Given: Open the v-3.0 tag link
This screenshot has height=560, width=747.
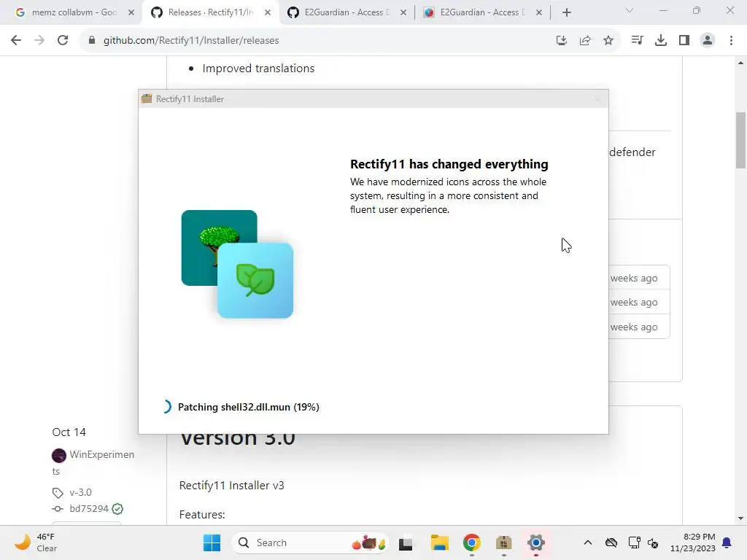Looking at the screenshot, I should (x=80, y=492).
